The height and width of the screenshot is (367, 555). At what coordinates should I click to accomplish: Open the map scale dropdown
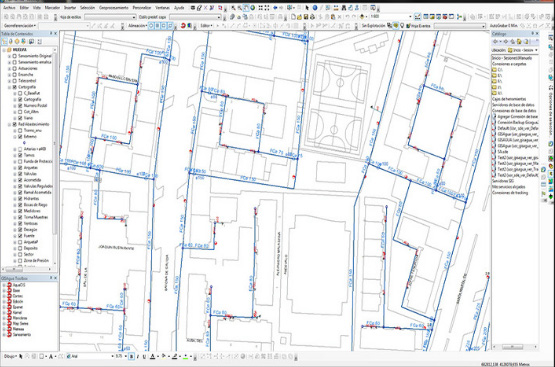(410, 16)
